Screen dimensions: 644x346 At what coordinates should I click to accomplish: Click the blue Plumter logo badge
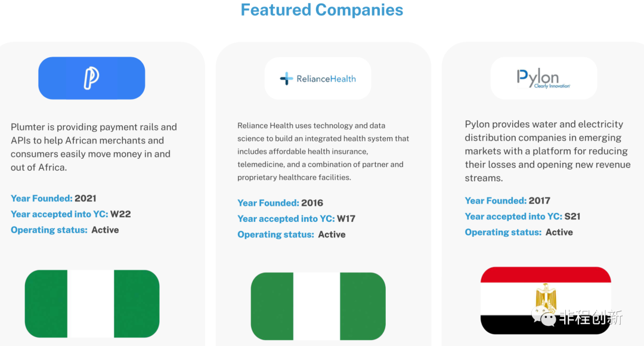click(x=92, y=78)
